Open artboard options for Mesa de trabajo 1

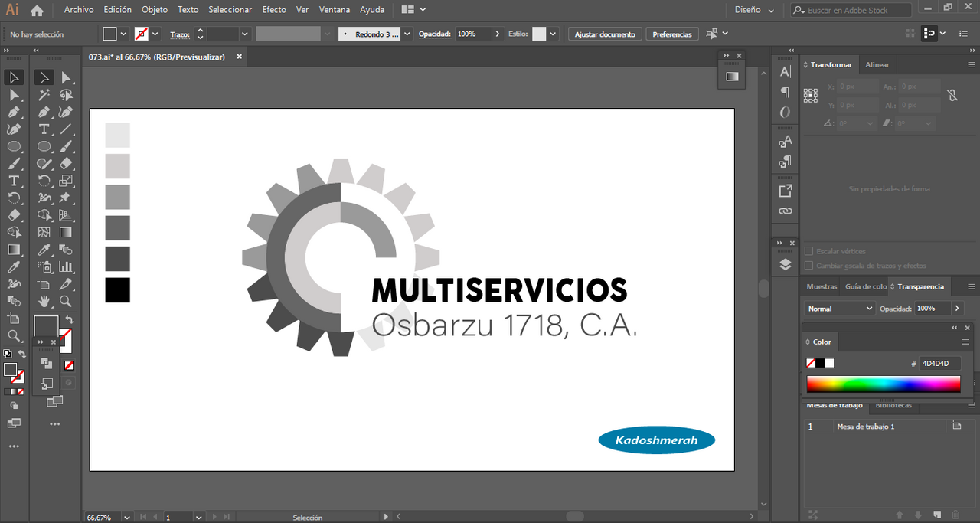tap(955, 427)
